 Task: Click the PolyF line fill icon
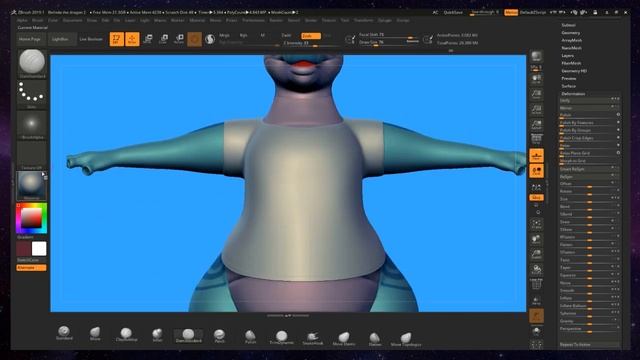tap(536, 283)
